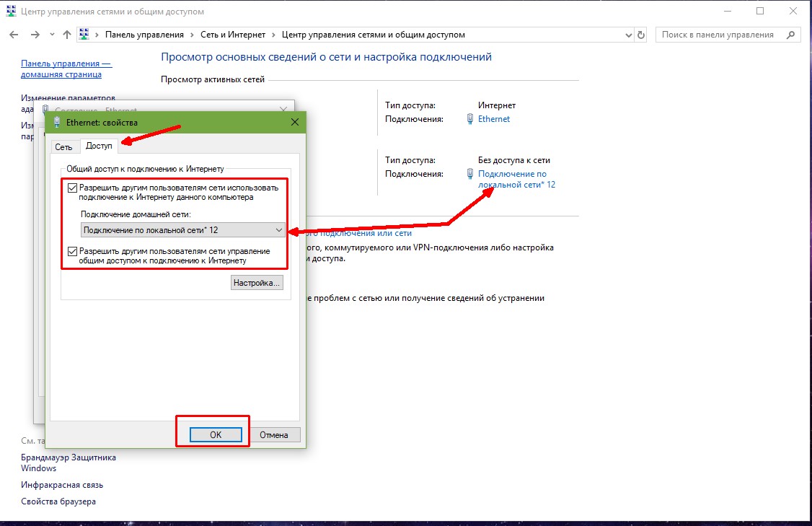
Task: Go forward with the forward arrow
Action: [x=35, y=35]
